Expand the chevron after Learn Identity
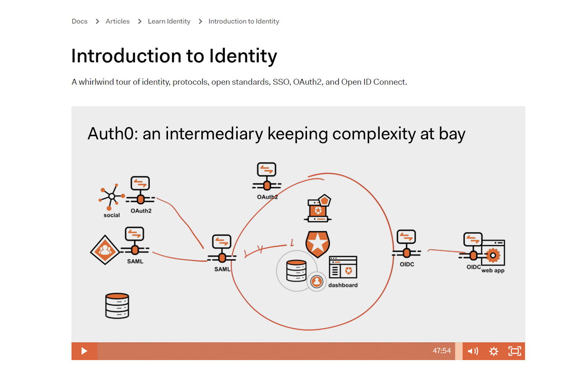Image resolution: width=588 pixels, height=382 pixels. coord(199,21)
